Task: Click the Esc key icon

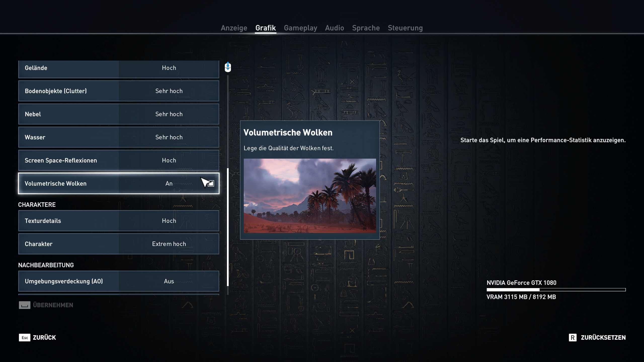Action: point(24,337)
